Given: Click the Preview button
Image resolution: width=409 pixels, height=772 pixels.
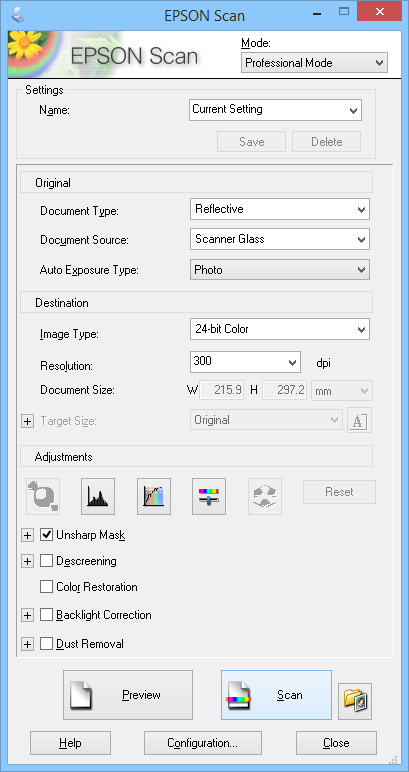Looking at the screenshot, I should coord(127,695).
